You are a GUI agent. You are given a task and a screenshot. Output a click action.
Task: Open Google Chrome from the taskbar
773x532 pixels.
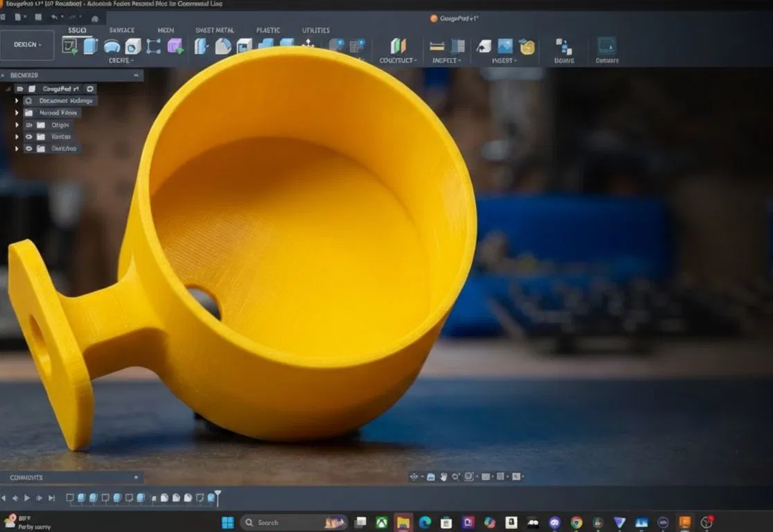click(576, 522)
